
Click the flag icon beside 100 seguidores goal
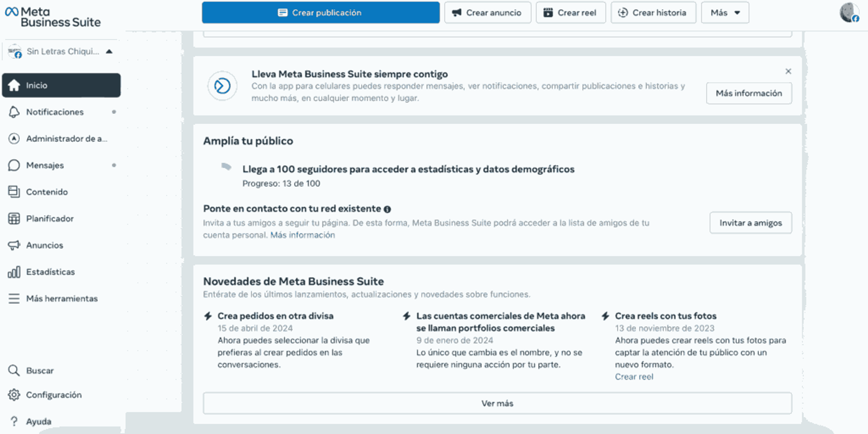point(226,167)
